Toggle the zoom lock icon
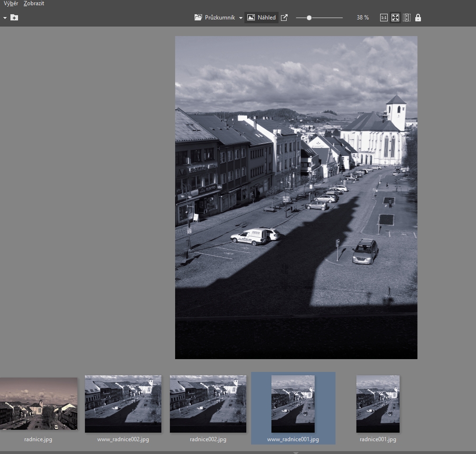This screenshot has width=476, height=454. pos(418,18)
